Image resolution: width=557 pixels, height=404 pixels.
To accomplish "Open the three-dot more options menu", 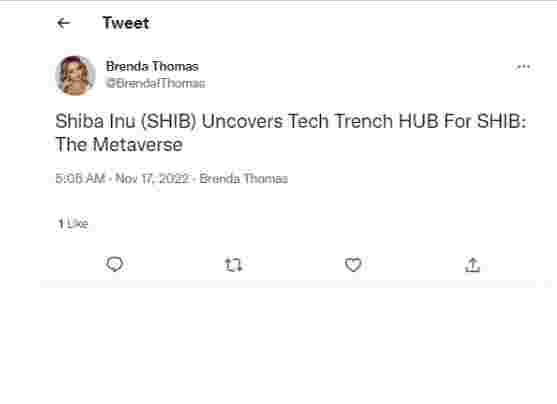I will [x=523, y=66].
